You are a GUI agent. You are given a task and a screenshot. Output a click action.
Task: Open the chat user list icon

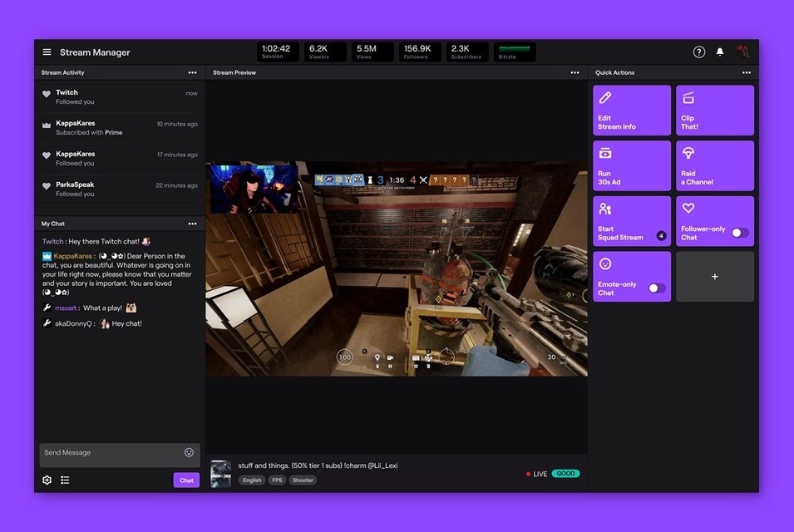click(x=65, y=480)
